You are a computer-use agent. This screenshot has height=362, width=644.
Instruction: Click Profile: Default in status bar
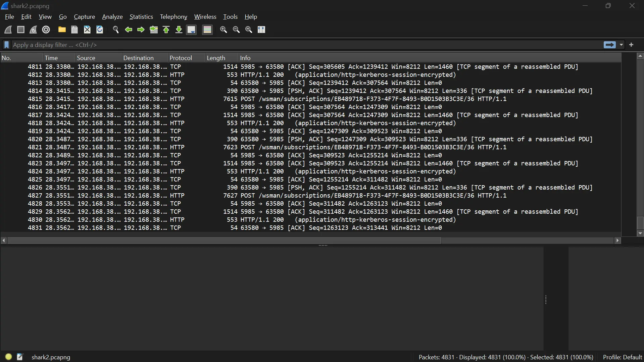pyautogui.click(x=623, y=357)
